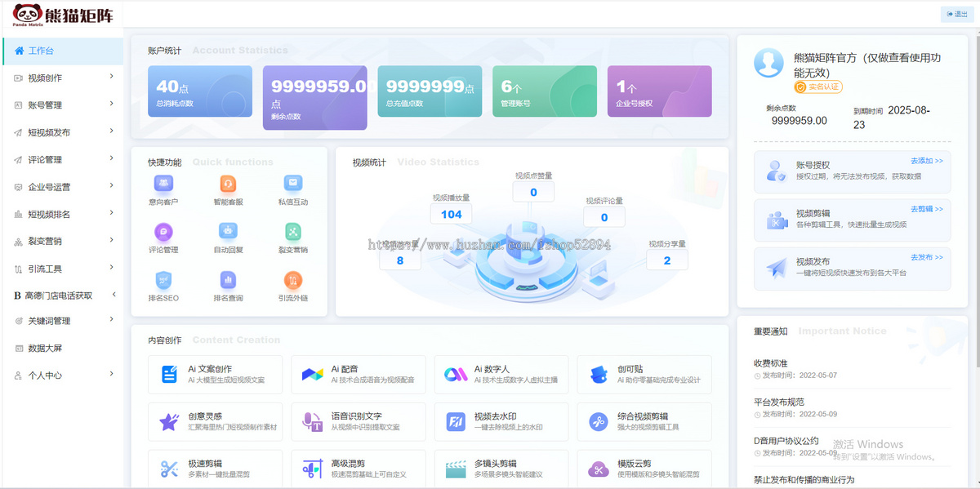Click the Panda Matrix logo
The height and width of the screenshot is (489, 980).
click(x=62, y=14)
